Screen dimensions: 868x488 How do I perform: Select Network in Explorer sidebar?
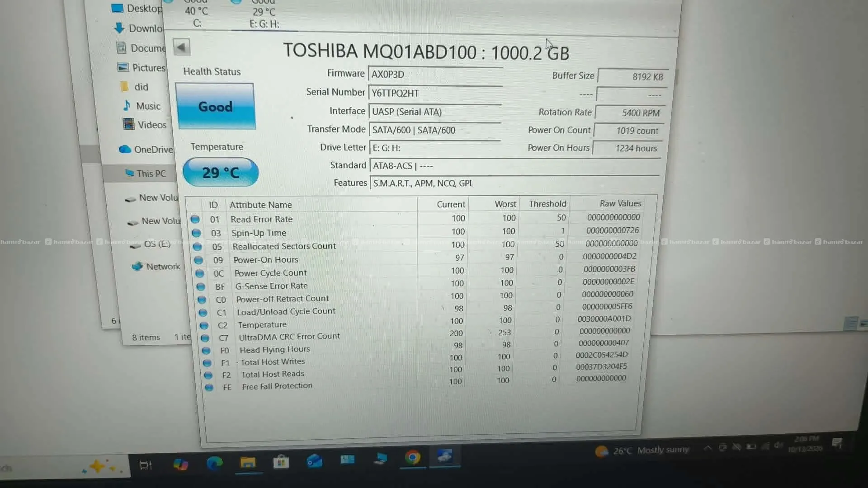156,266
